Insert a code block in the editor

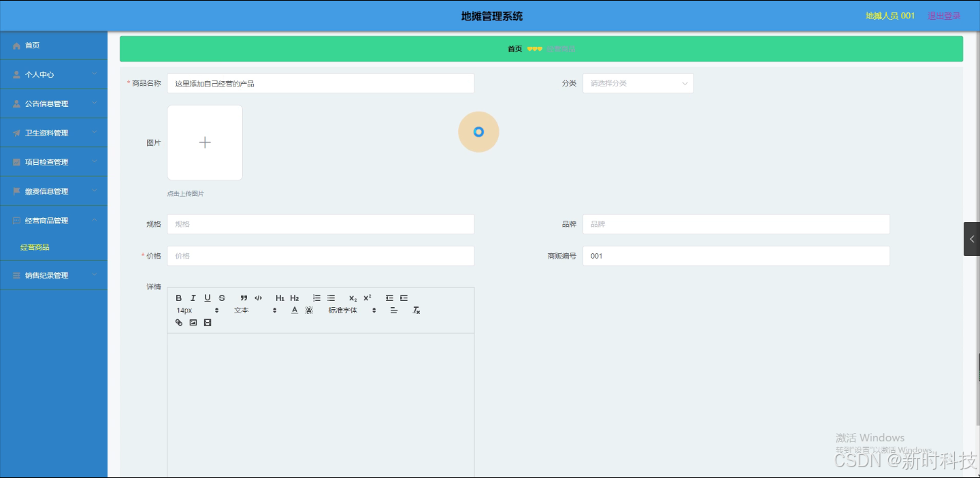pos(258,298)
